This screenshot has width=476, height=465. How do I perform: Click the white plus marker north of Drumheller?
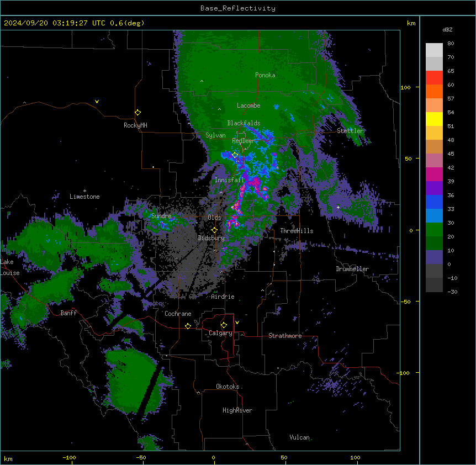pos(338,207)
